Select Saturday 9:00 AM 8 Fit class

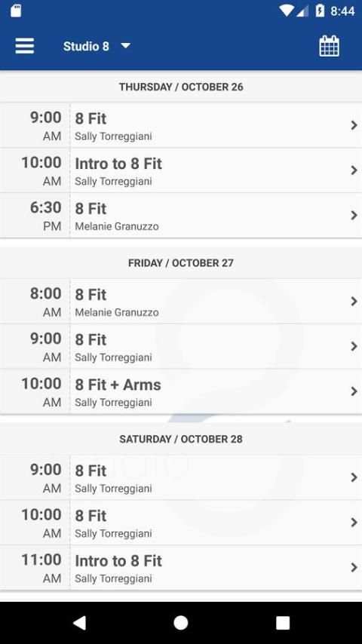coord(181,477)
